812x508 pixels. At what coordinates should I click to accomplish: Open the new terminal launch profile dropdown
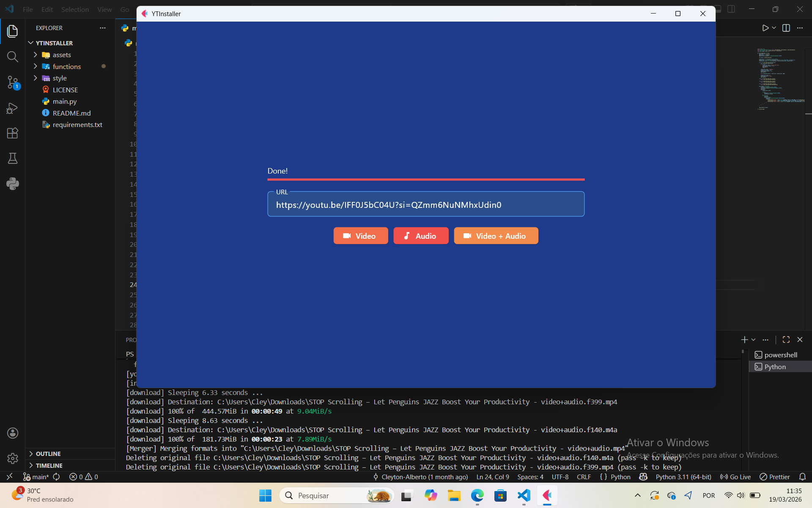click(x=754, y=340)
